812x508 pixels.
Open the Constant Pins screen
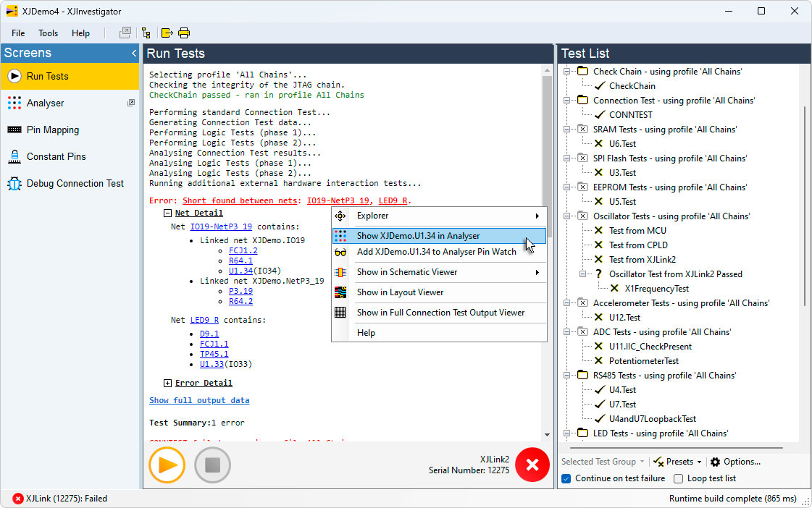[x=70, y=157]
